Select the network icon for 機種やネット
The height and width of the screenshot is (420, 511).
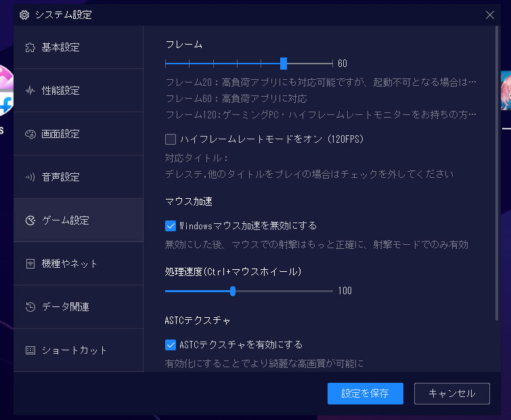(30, 264)
